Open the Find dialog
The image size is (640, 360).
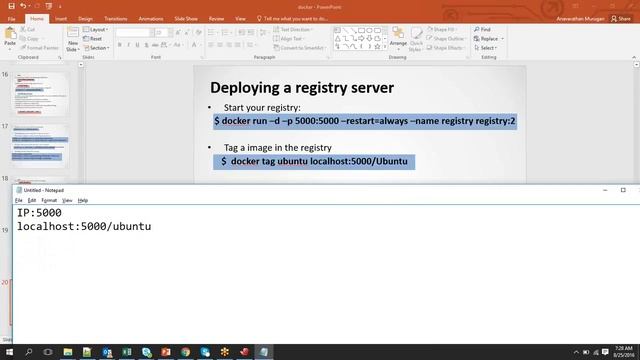coord(482,29)
